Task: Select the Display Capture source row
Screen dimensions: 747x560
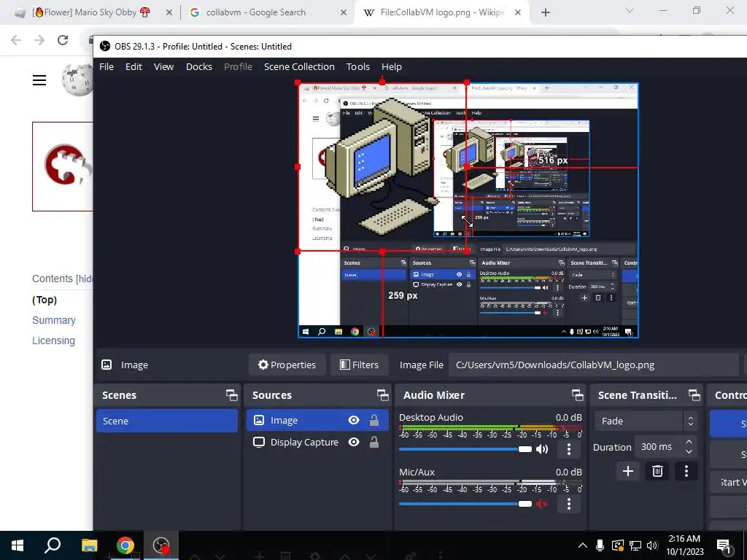Action: tap(317, 442)
